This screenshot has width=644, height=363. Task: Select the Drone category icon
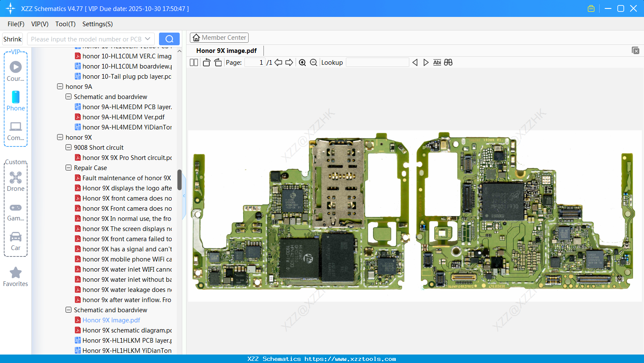[x=16, y=181]
